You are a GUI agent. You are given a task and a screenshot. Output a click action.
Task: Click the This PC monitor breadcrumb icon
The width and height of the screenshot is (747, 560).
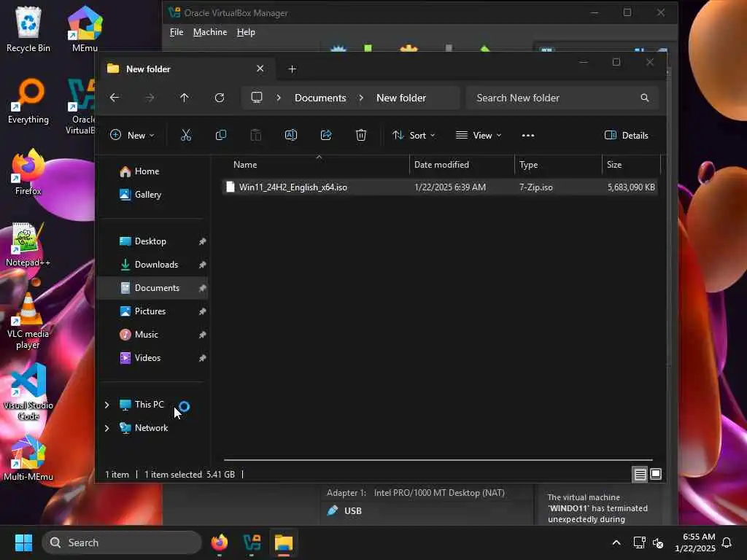point(257,98)
